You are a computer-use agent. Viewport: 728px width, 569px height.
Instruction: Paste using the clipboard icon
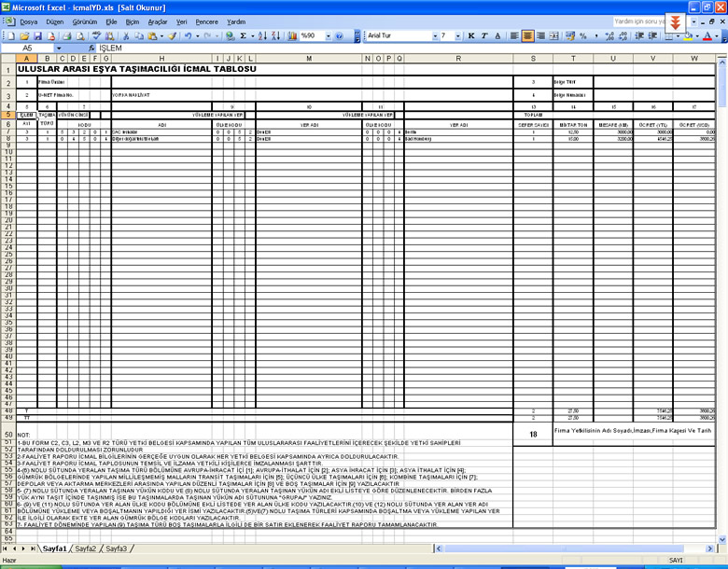coord(152,35)
